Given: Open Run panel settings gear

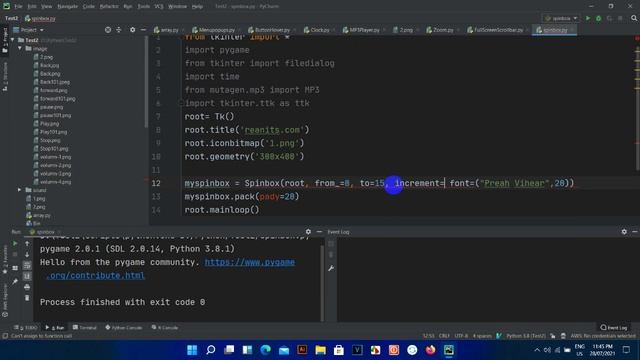Looking at the screenshot, I should click(308, 231).
